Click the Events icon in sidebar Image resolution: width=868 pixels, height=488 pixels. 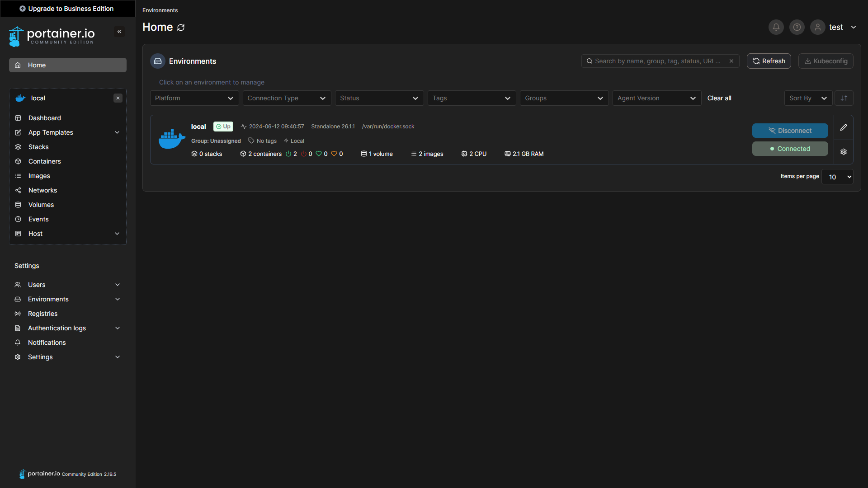click(x=18, y=219)
